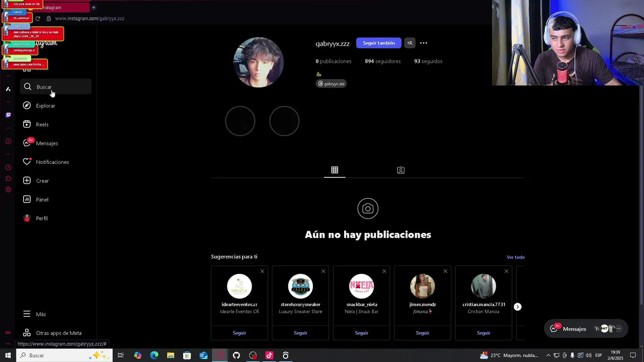Open similar accounts suggestions button

[410, 43]
